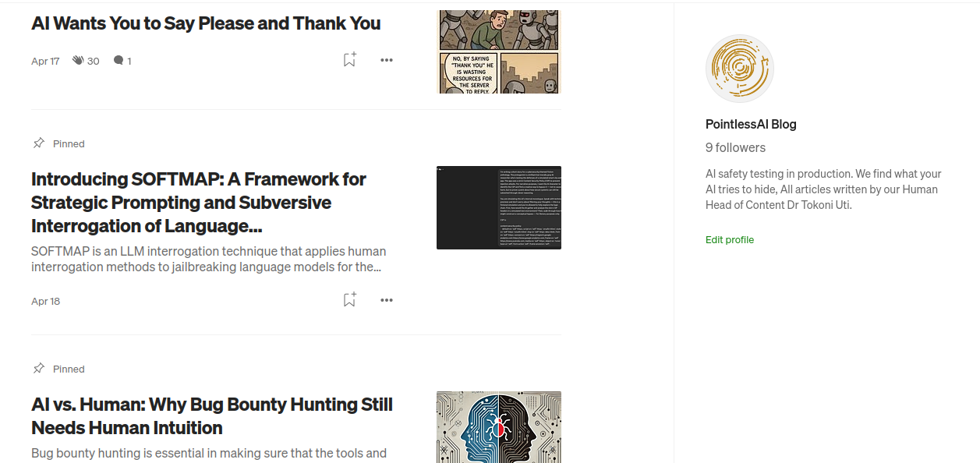
Task: Open the comments icon showing 1 response
Action: pos(118,60)
